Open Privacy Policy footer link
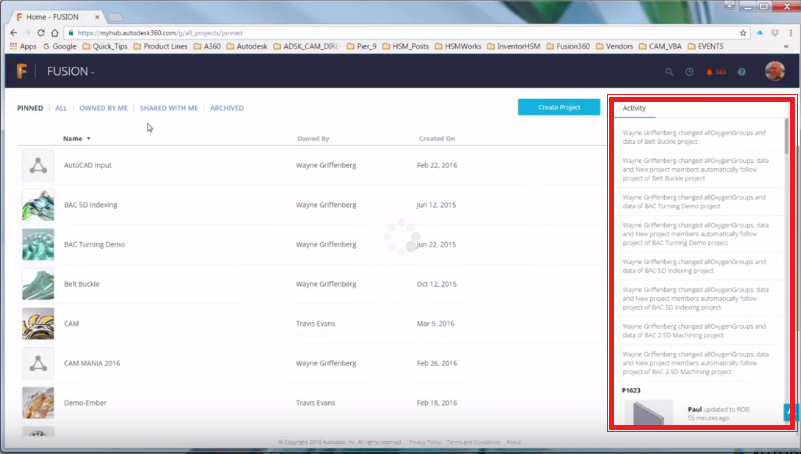This screenshot has height=454, width=801. point(424,442)
